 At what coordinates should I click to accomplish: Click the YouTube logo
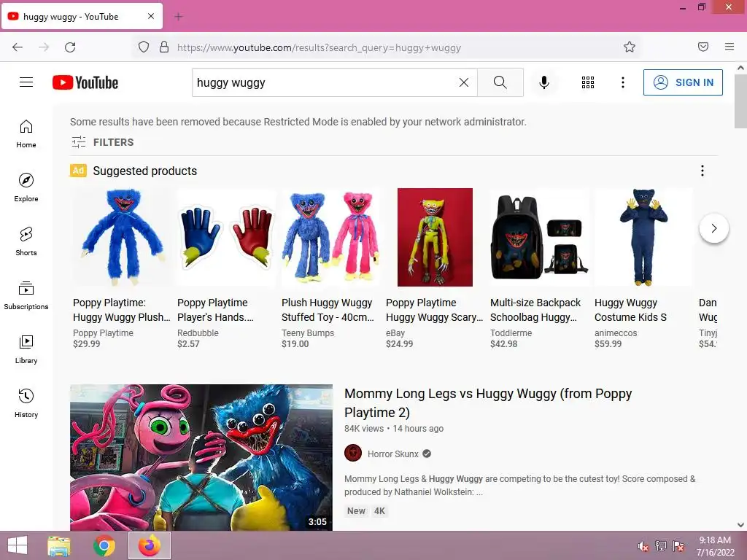pos(85,82)
